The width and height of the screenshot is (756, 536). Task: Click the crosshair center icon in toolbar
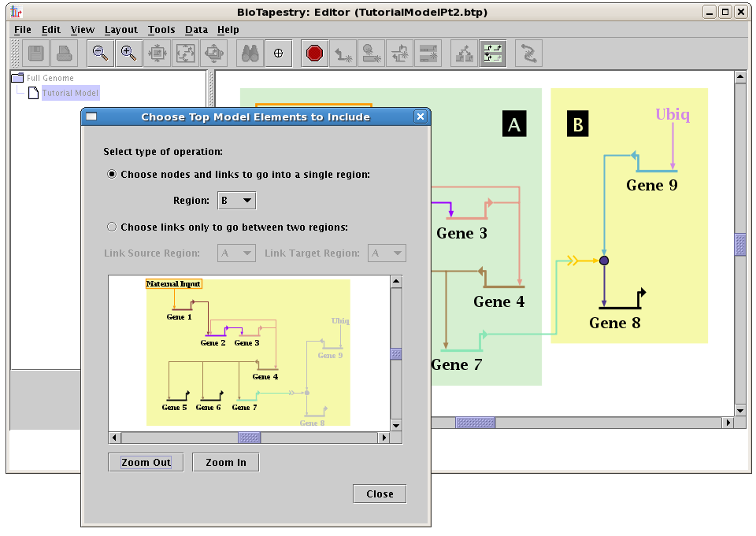[277, 54]
